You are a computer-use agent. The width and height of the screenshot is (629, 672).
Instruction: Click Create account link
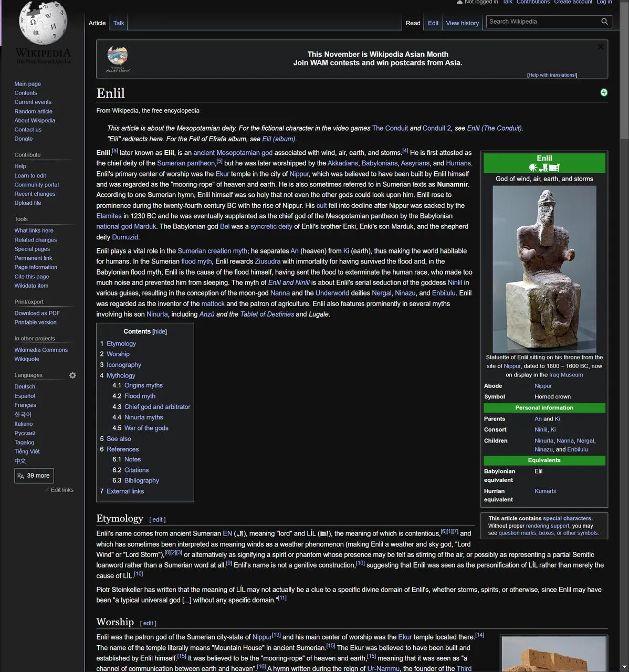coord(573,2)
